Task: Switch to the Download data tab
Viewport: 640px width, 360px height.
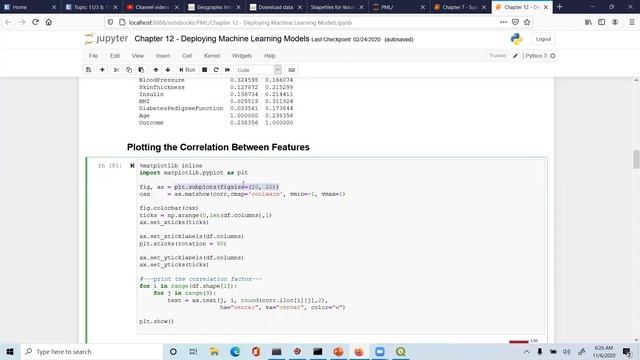Action: tap(276, 7)
